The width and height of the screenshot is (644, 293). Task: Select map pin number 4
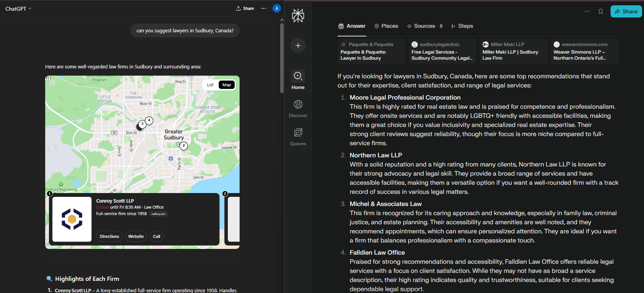pos(149,120)
